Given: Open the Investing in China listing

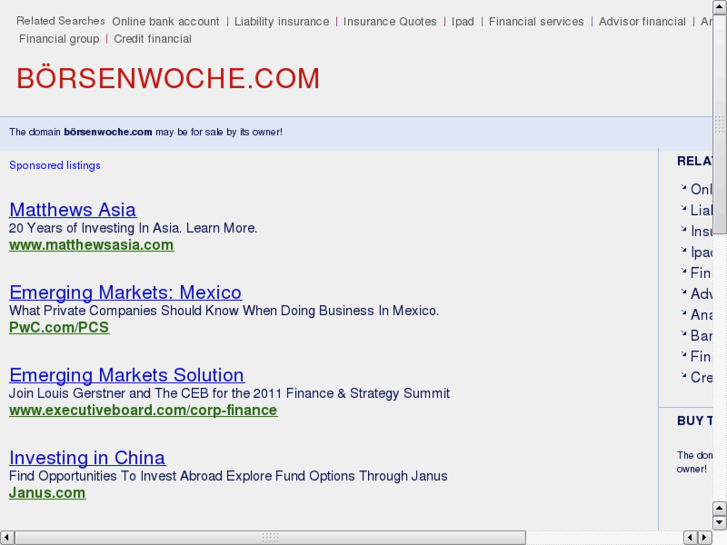Looking at the screenshot, I should [87, 458].
